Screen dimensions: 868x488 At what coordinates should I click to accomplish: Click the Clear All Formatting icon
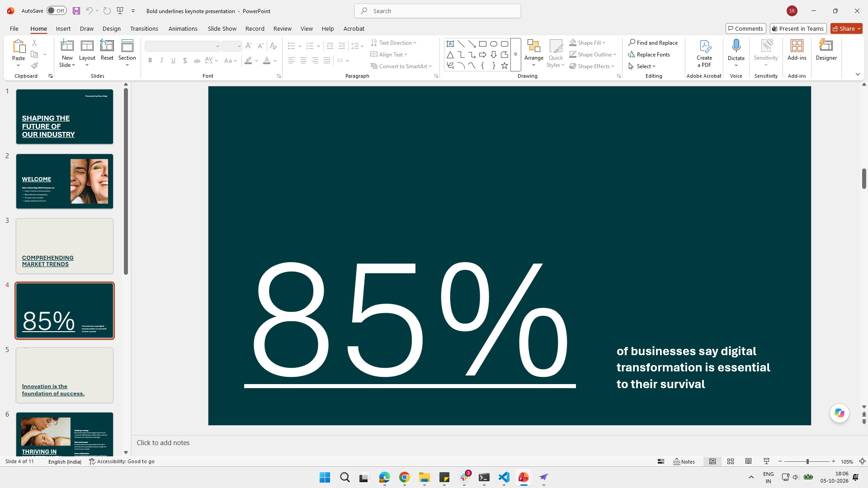(x=273, y=46)
